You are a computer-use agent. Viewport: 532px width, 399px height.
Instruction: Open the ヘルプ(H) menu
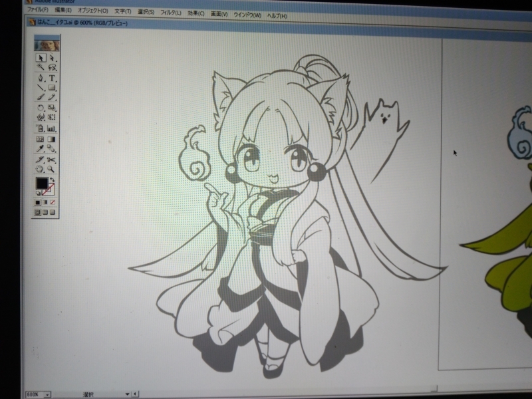tap(277, 15)
